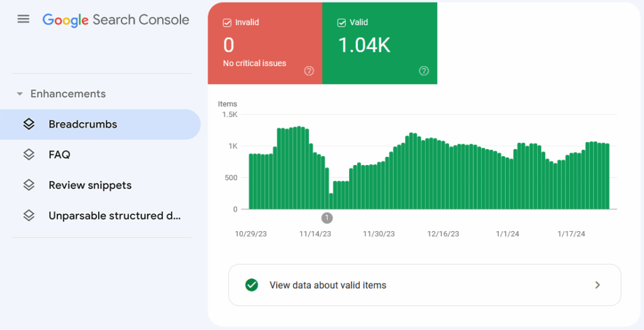This screenshot has width=644, height=330.
Task: Click the chart annotation marker 1
Action: click(327, 218)
